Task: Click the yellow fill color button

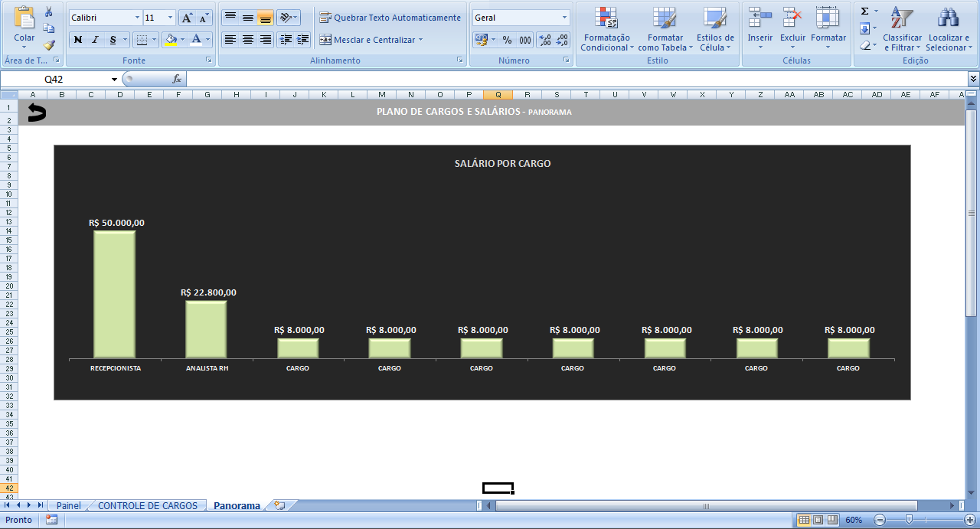Action: 170,40
